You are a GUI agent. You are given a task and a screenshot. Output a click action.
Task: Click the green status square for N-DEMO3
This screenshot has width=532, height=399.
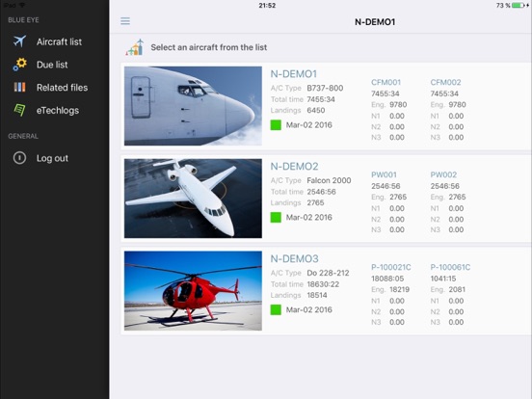(x=276, y=309)
